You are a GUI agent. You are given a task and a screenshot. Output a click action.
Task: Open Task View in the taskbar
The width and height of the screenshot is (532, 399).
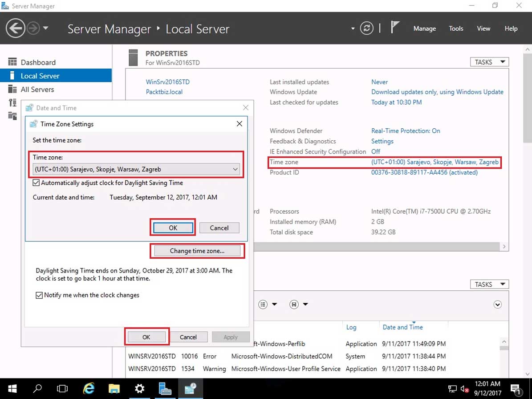click(63, 388)
